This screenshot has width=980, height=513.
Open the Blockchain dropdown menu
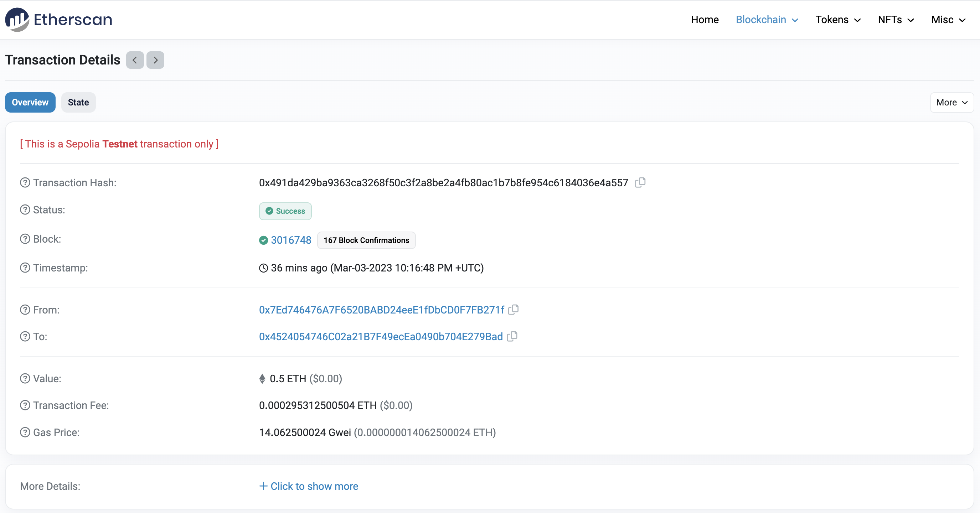(x=766, y=19)
